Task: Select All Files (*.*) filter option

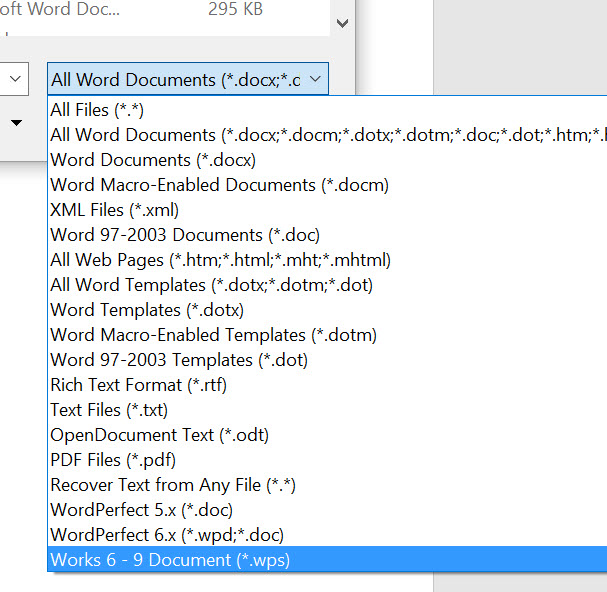Action: (327, 110)
